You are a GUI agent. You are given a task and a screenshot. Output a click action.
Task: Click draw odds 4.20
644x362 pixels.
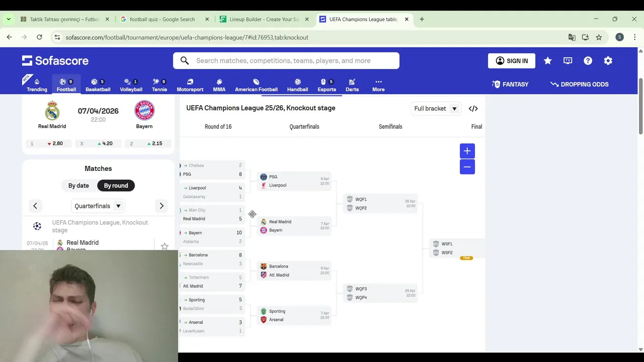click(98, 143)
